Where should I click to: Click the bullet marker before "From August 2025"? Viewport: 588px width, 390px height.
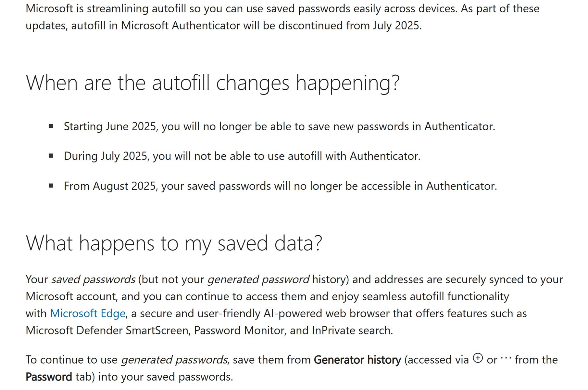[x=51, y=186]
